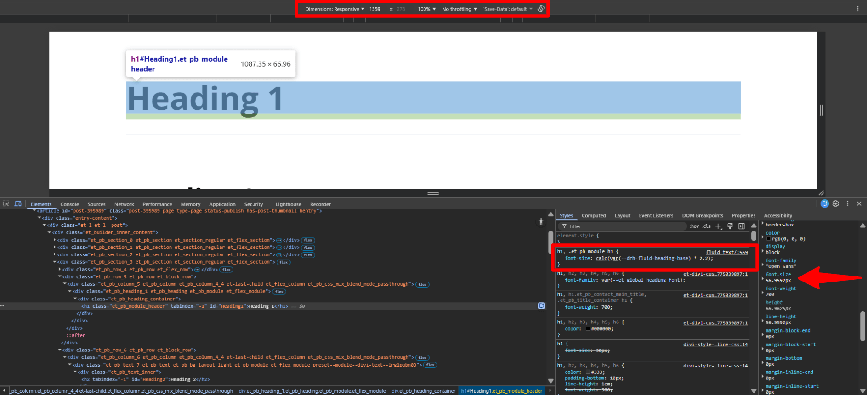The image size is (868, 395).
Task: Click the flex badge on et_pb_heading_1
Action: [x=279, y=292]
